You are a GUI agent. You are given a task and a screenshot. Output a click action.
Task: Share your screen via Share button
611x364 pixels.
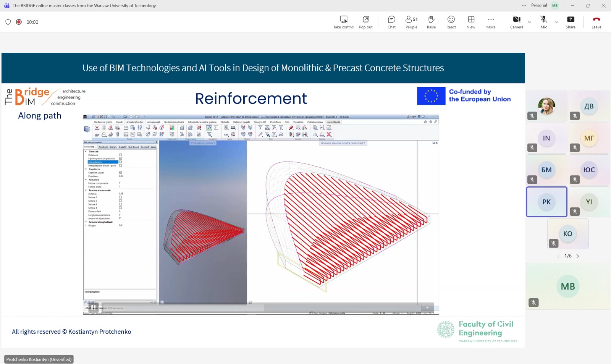point(571,22)
